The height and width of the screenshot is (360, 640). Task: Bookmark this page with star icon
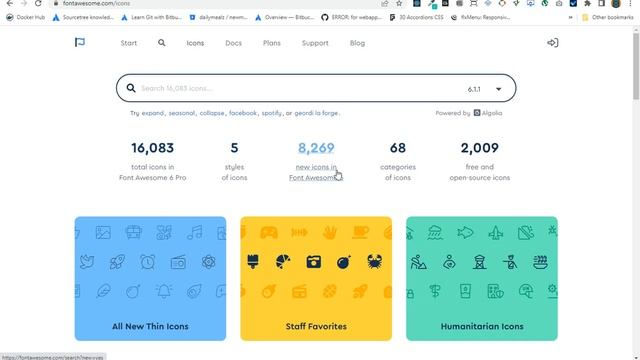pos(399,4)
